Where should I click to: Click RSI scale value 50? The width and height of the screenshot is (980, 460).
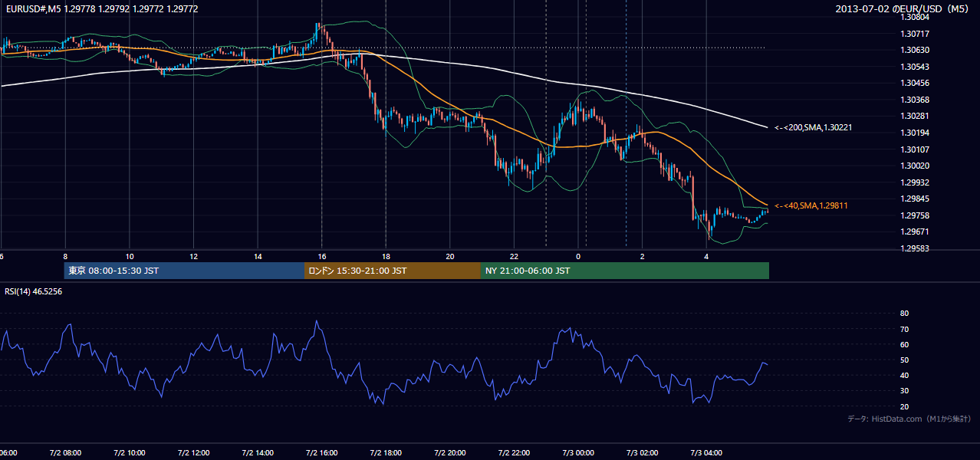[x=904, y=360]
